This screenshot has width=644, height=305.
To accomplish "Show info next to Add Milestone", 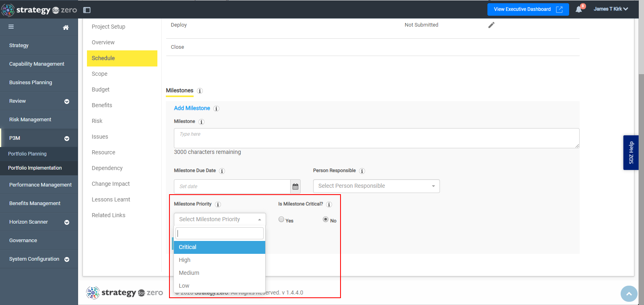I will (217, 109).
